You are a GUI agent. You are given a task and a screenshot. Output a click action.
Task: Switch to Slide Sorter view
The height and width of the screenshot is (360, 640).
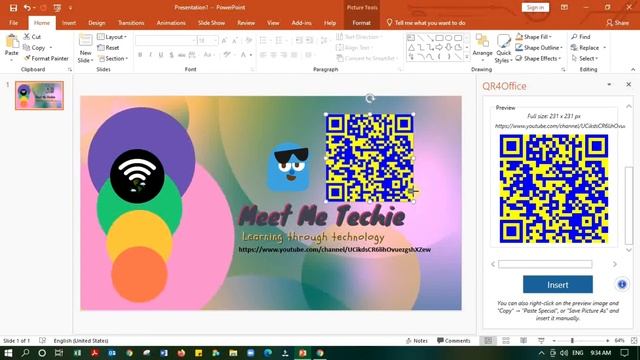tap(506, 340)
